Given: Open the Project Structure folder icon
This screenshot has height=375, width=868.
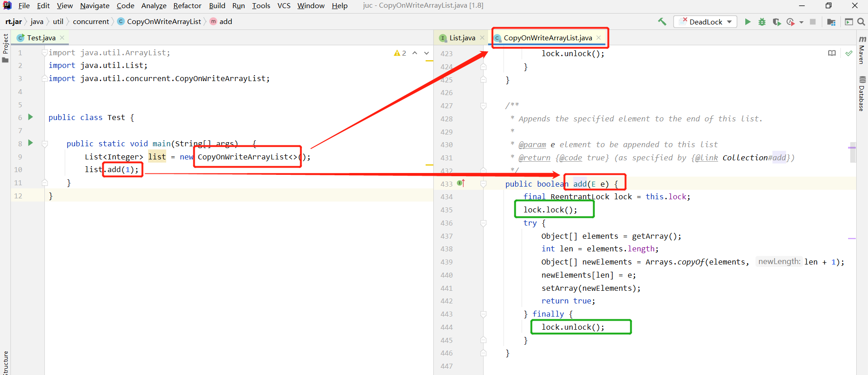Looking at the screenshot, I should (x=831, y=22).
